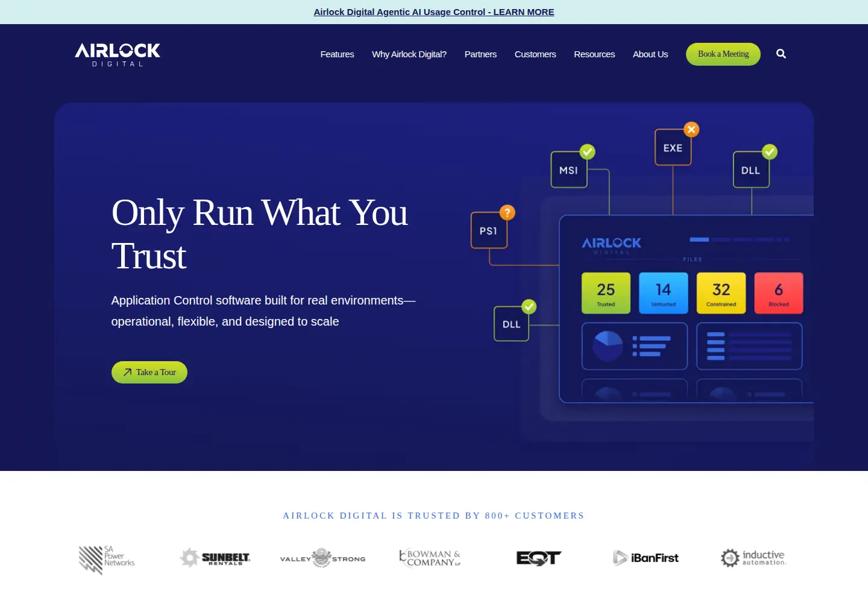The image size is (868, 603).
Task: Click the "Only Run What You Trust" headline
Action: pos(260,234)
